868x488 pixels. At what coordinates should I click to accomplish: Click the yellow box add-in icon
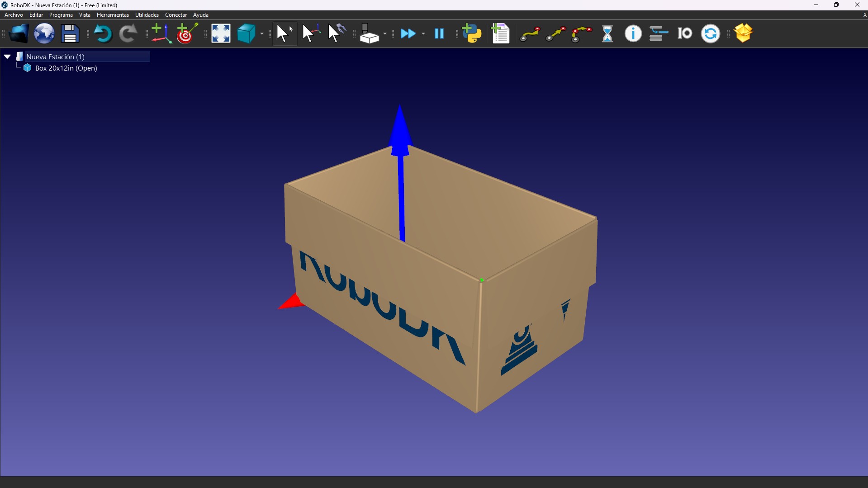pos(743,33)
